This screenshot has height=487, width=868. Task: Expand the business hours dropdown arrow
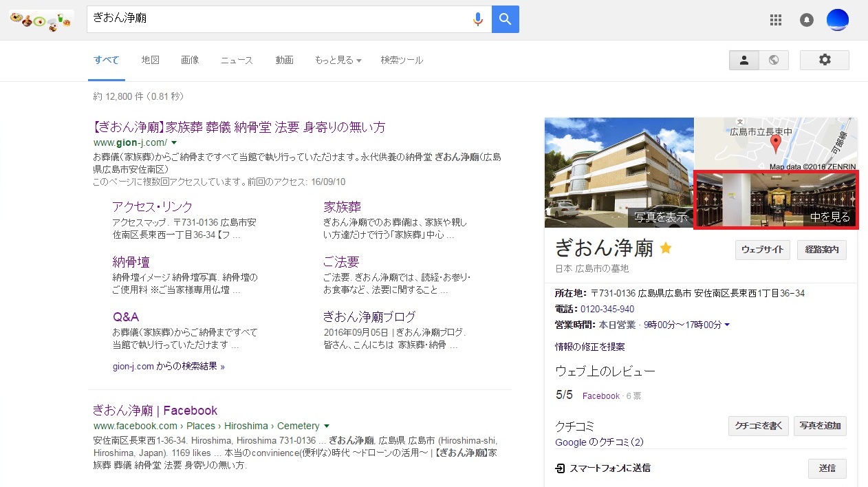(x=727, y=325)
